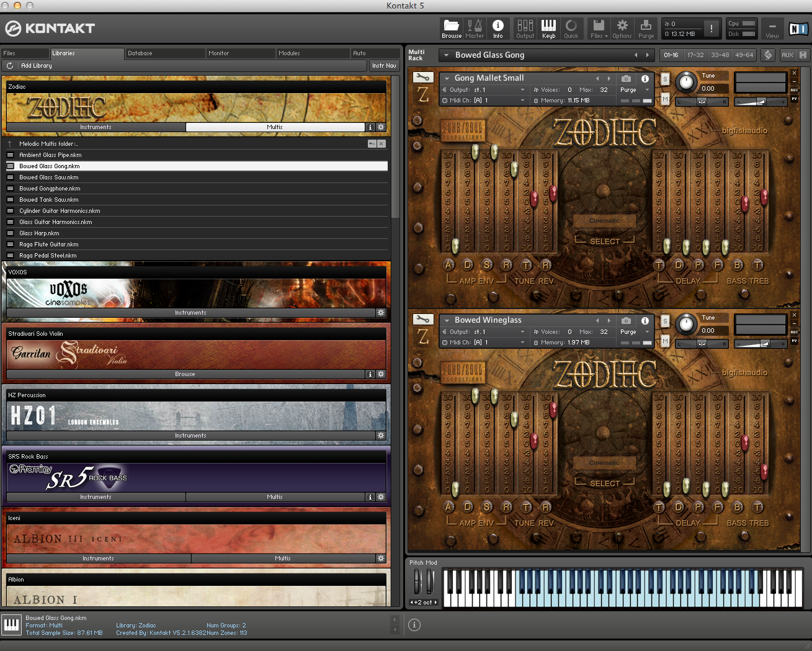Toggle AUX button on Bowed Wineglass
This screenshot has width=812, height=651.
[794, 332]
